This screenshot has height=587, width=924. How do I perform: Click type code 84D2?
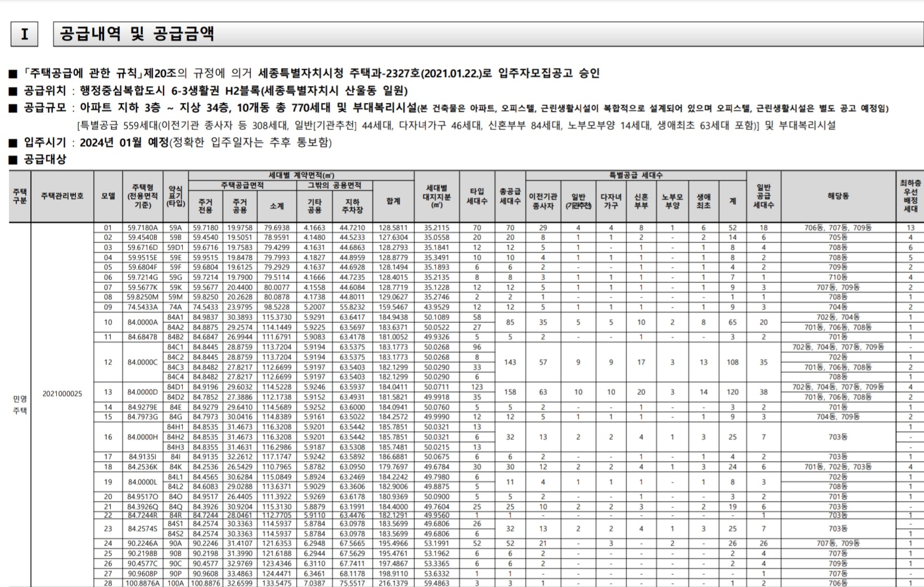(x=175, y=397)
